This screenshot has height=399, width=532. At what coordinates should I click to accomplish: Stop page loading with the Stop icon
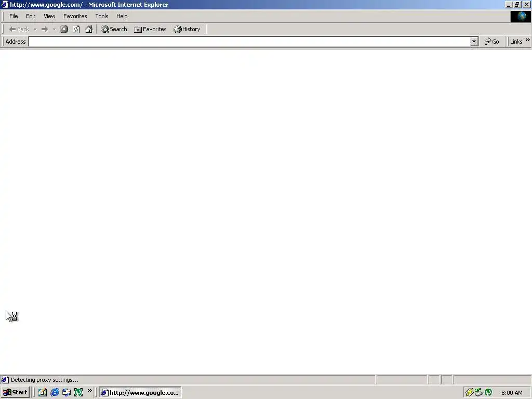click(x=64, y=29)
